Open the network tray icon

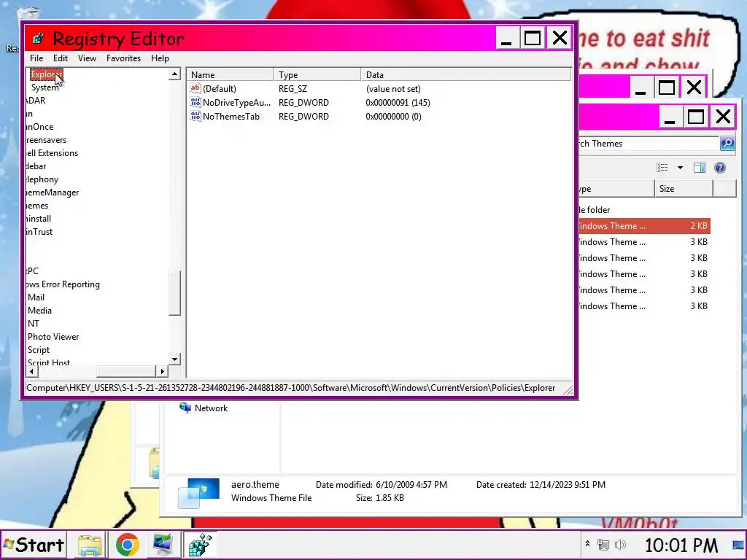(603, 544)
